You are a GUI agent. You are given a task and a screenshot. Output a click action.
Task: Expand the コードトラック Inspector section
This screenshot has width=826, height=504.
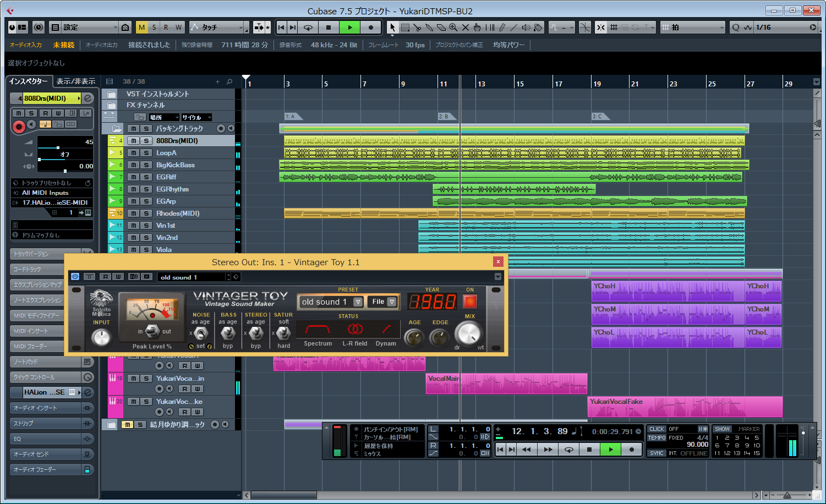[51, 269]
